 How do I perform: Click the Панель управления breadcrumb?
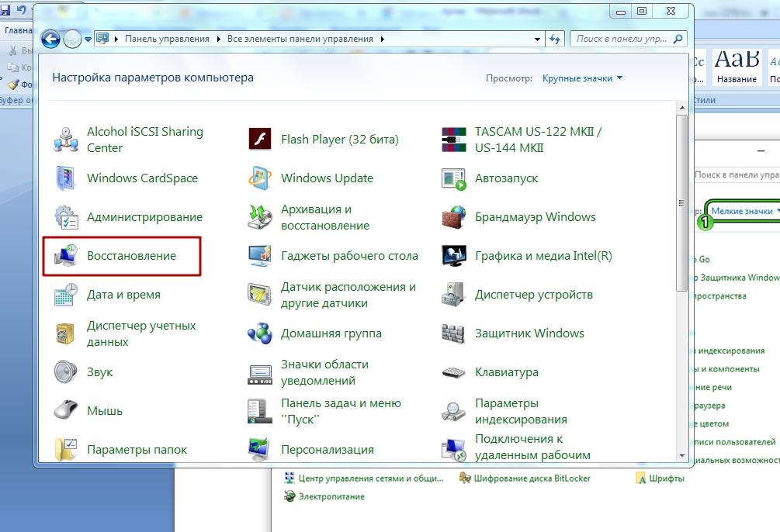(x=167, y=39)
